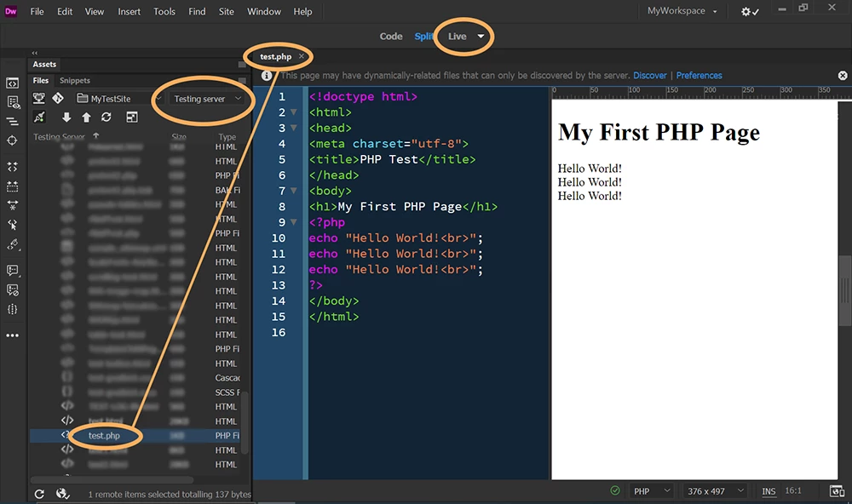This screenshot has height=504, width=852.
Task: Dismiss the info bar with its X
Action: click(843, 76)
